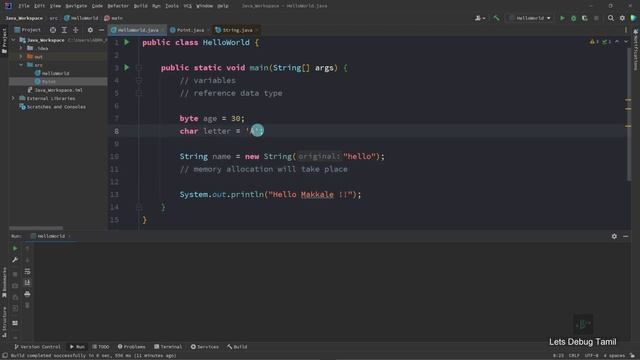Click the editor vertical scrollbar
The image size is (640, 360).
point(628,114)
